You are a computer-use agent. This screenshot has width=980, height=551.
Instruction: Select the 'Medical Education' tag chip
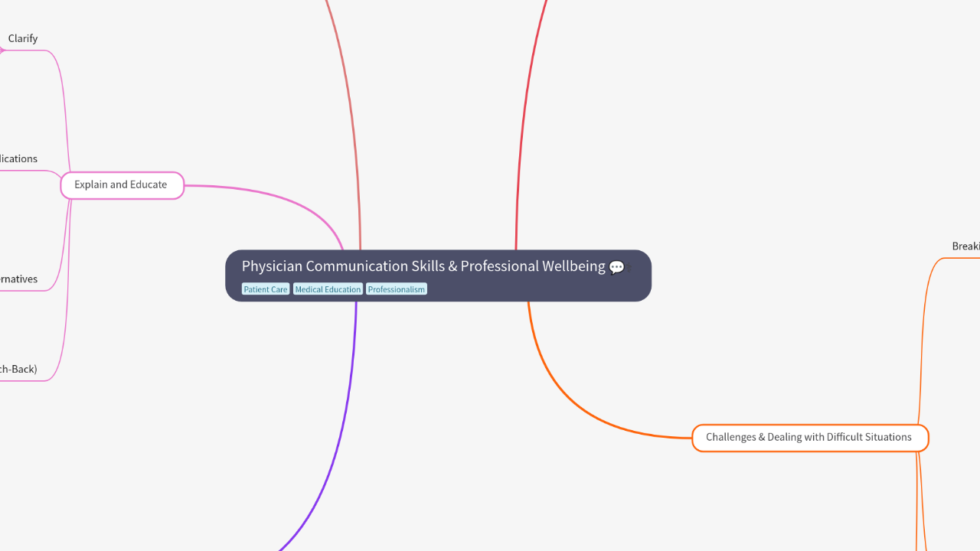pyautogui.click(x=328, y=289)
